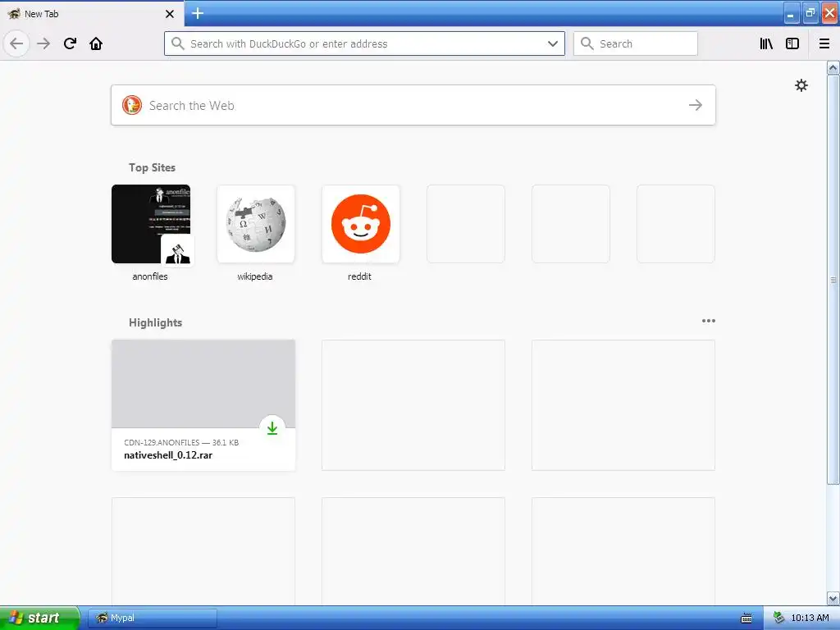Go back with the back arrow
The width and height of the screenshot is (840, 630).
(x=16, y=43)
